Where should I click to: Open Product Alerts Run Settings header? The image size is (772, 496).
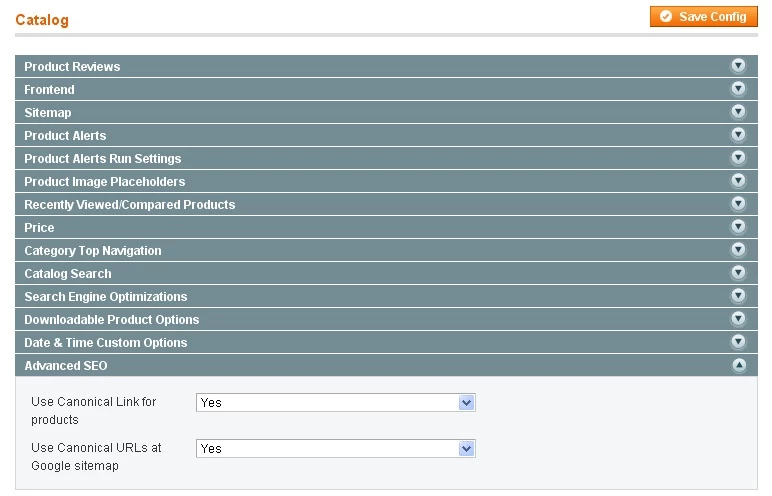point(386,158)
